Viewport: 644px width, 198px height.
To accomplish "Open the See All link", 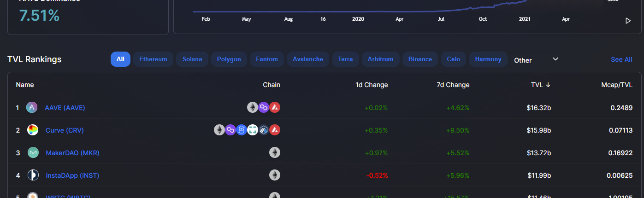I will pyautogui.click(x=621, y=59).
